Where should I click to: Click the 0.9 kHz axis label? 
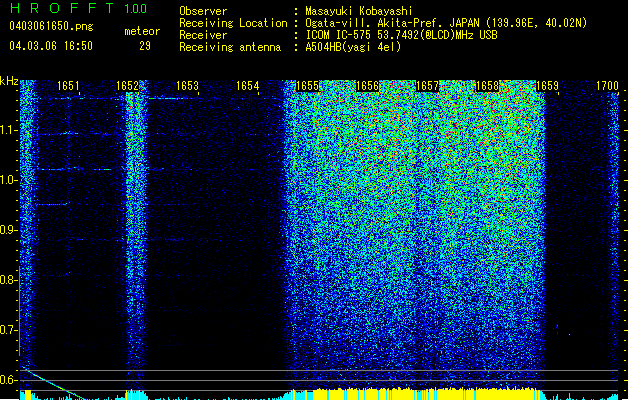(x=8, y=230)
